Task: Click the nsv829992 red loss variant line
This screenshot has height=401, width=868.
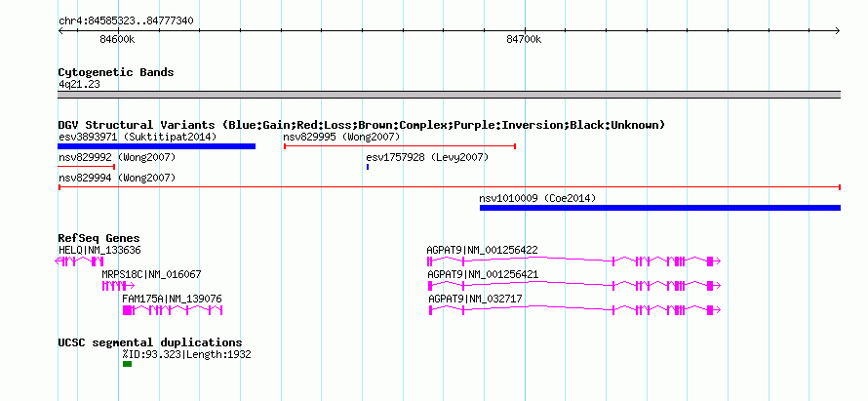Action: click(x=87, y=166)
